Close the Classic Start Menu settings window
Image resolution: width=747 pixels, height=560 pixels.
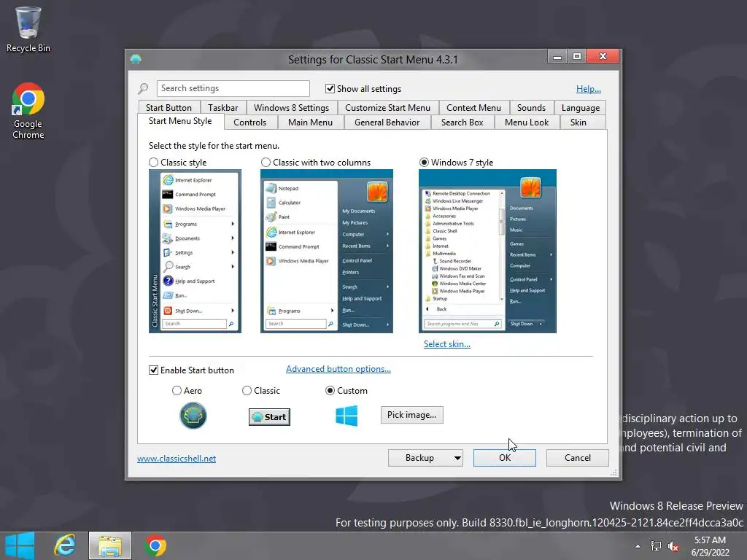[603, 56]
